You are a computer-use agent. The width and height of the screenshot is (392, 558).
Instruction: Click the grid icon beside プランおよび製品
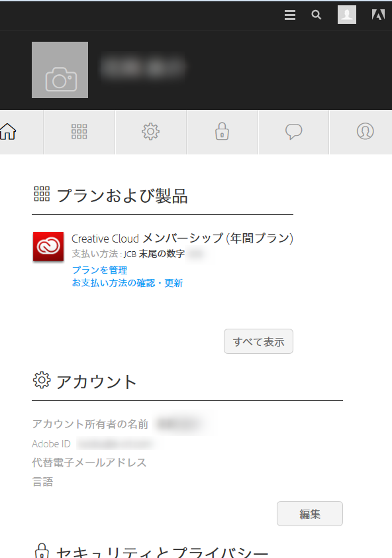[x=42, y=194]
